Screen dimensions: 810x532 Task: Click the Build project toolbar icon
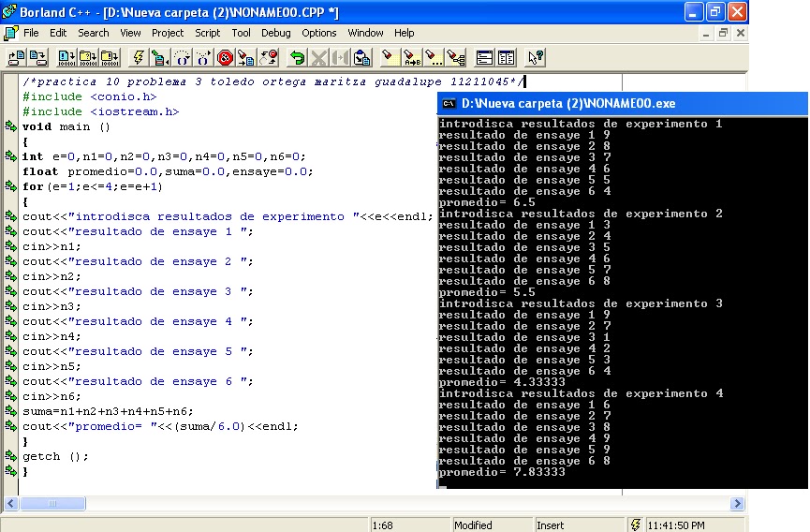(x=110, y=58)
